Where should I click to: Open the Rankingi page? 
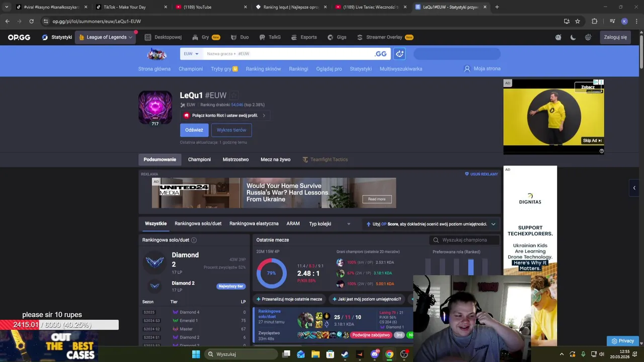[x=298, y=69]
